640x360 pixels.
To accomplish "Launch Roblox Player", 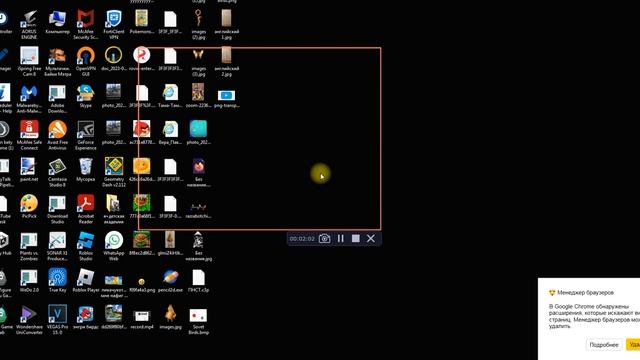I will click(86, 281).
